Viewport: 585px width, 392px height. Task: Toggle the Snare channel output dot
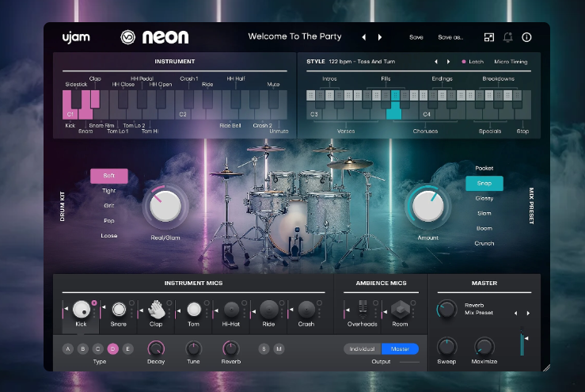point(131,303)
